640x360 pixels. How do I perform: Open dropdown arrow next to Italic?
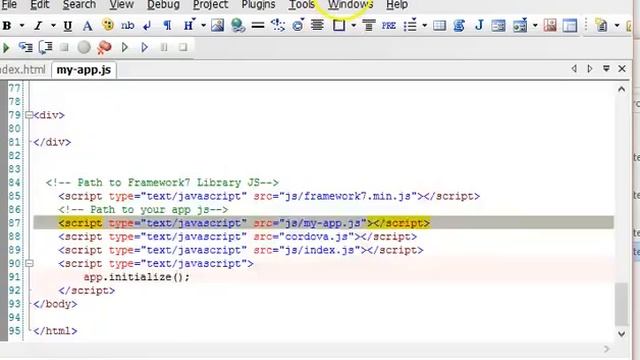(x=53, y=26)
